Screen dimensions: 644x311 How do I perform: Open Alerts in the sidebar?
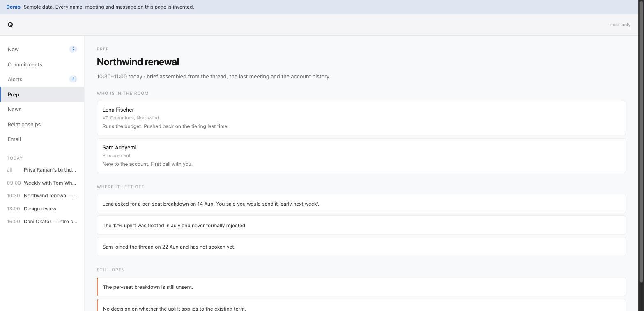pyautogui.click(x=42, y=79)
